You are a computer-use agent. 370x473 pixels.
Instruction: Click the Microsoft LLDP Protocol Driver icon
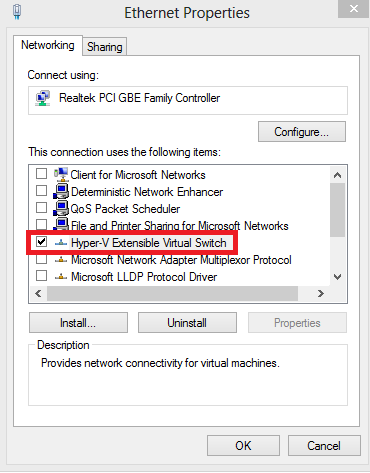(x=61, y=277)
